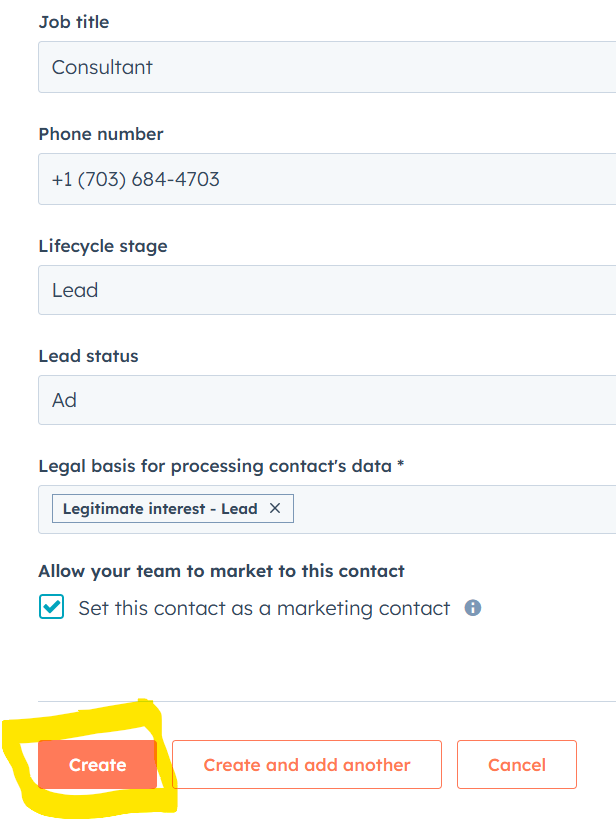Select the Legitimate interest - Lead chip text
Viewport: 616px width, 819px height.
[x=160, y=509]
